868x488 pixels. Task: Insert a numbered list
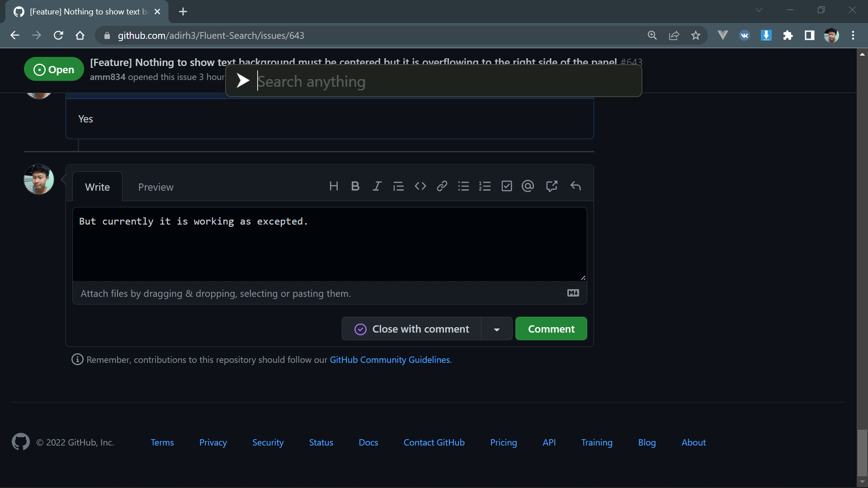point(485,186)
